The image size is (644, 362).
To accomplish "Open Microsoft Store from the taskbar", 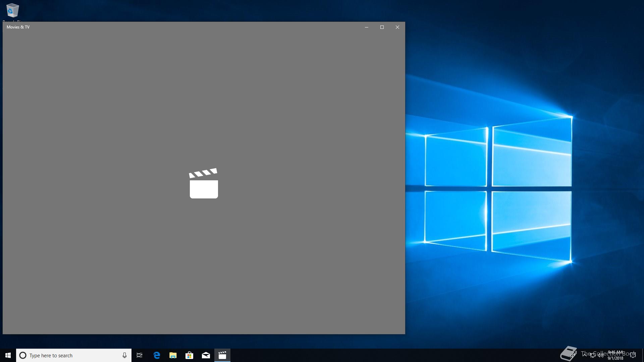I will pos(190,355).
